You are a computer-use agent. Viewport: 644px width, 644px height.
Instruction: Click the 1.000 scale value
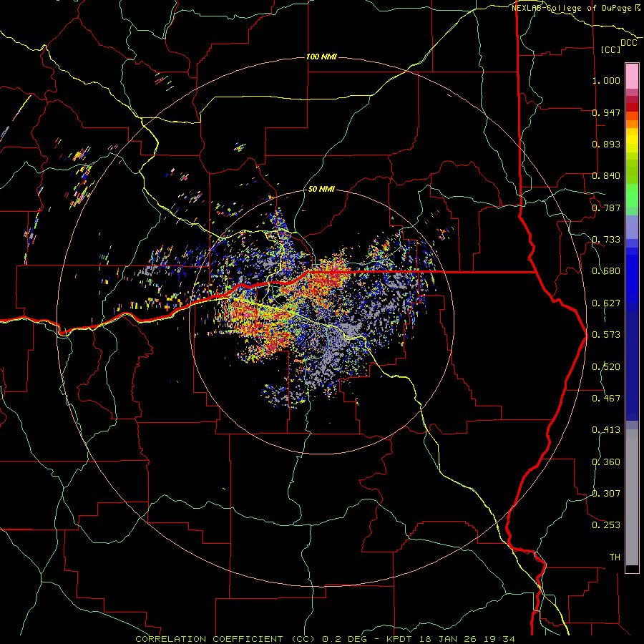(x=606, y=80)
